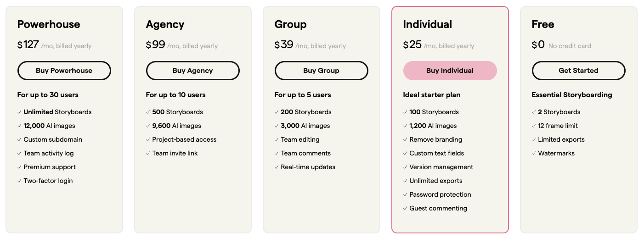Click the checkmark next to Project-based access
Screen dimensions: 644x238
point(148,139)
